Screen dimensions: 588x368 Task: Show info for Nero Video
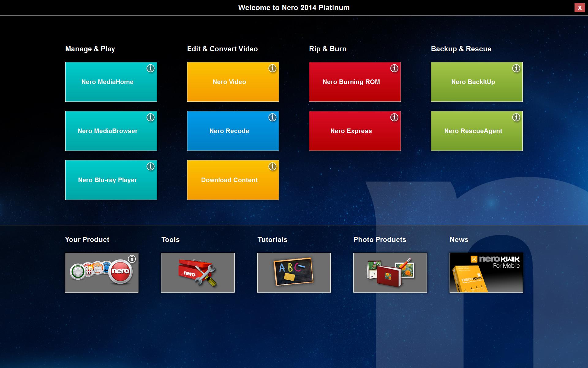272,68
